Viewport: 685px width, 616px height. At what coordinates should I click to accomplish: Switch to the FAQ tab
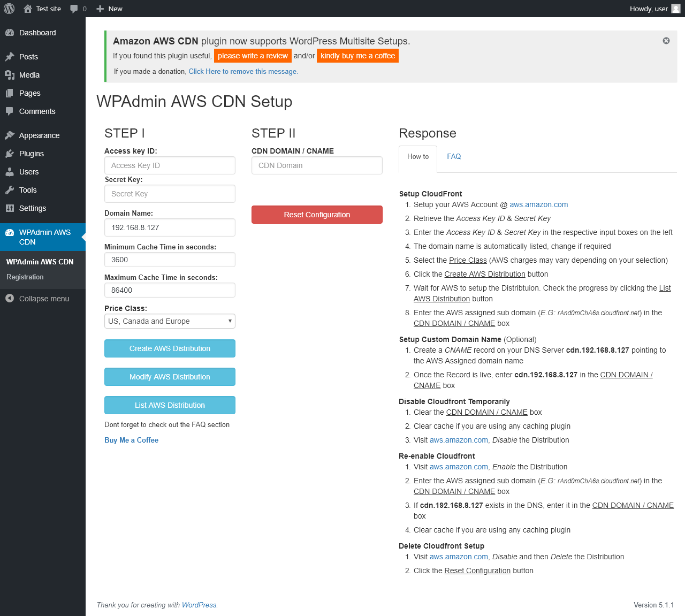[x=454, y=157]
